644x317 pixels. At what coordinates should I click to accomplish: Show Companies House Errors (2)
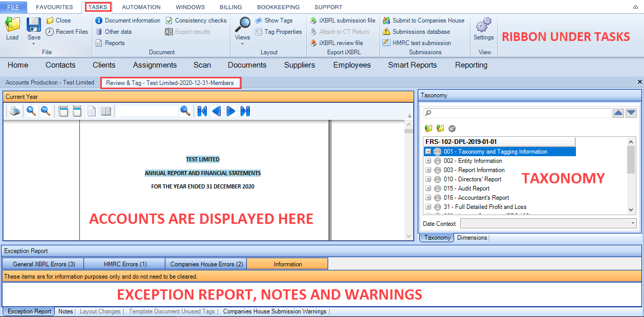(206, 264)
